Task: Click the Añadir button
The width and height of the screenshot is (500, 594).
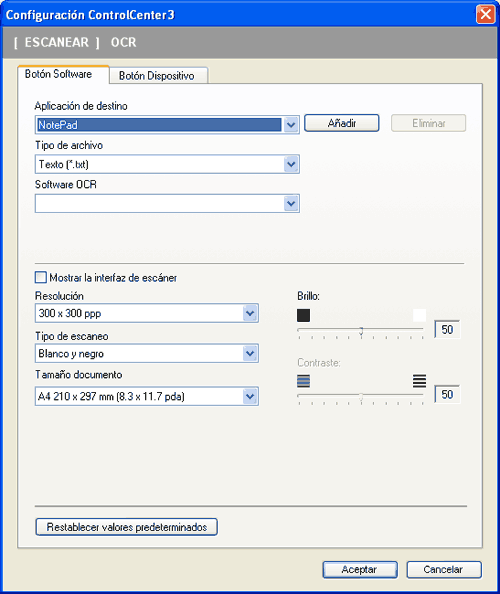Action: tap(342, 123)
